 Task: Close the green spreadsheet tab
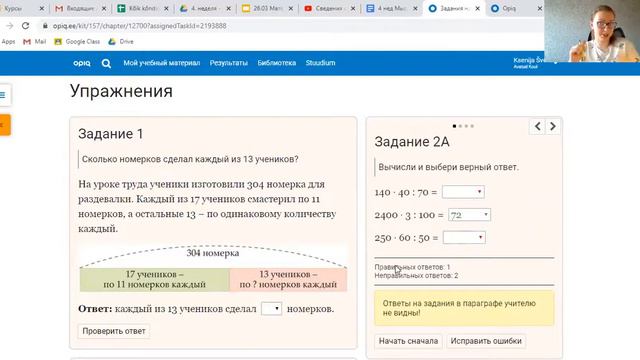click(x=166, y=8)
